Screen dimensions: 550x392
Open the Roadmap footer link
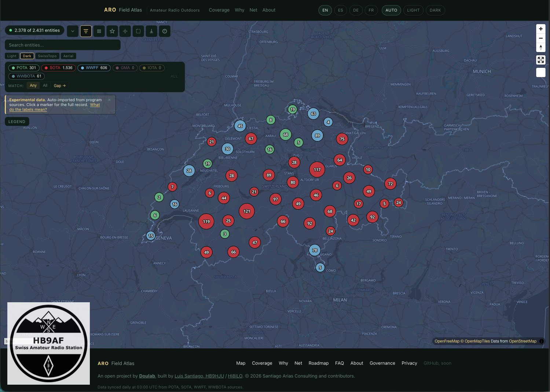point(319,363)
